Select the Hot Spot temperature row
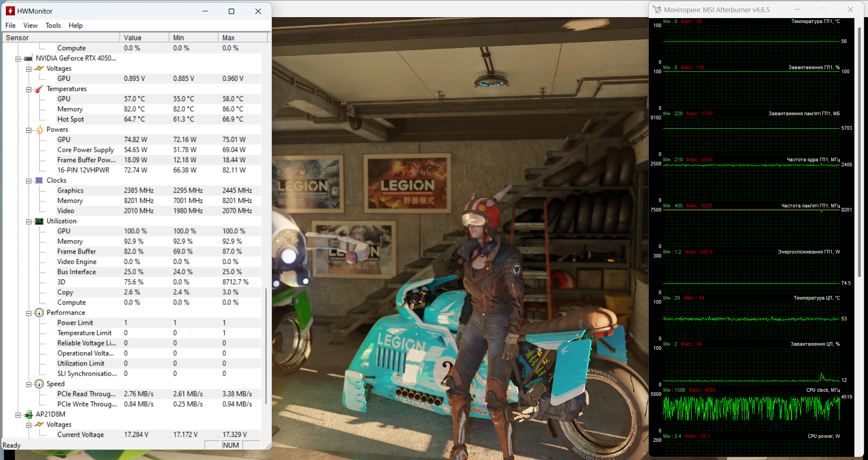This screenshot has height=460, width=868. [x=71, y=119]
